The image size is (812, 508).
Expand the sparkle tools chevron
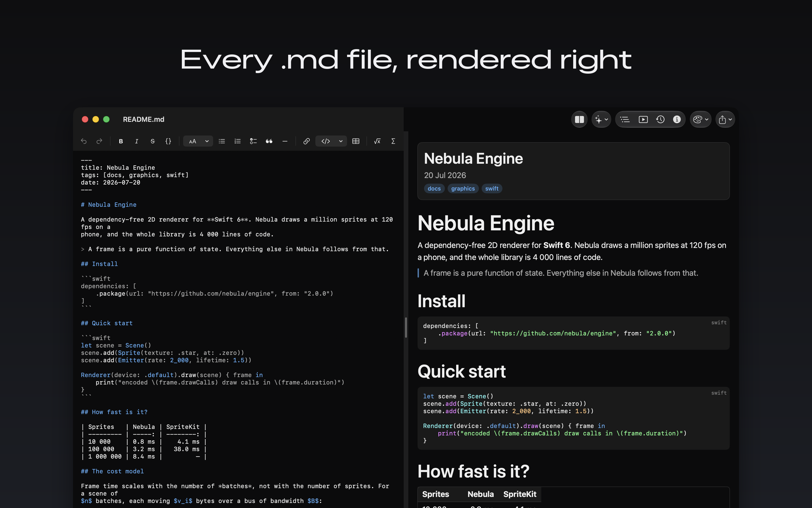tap(606, 119)
